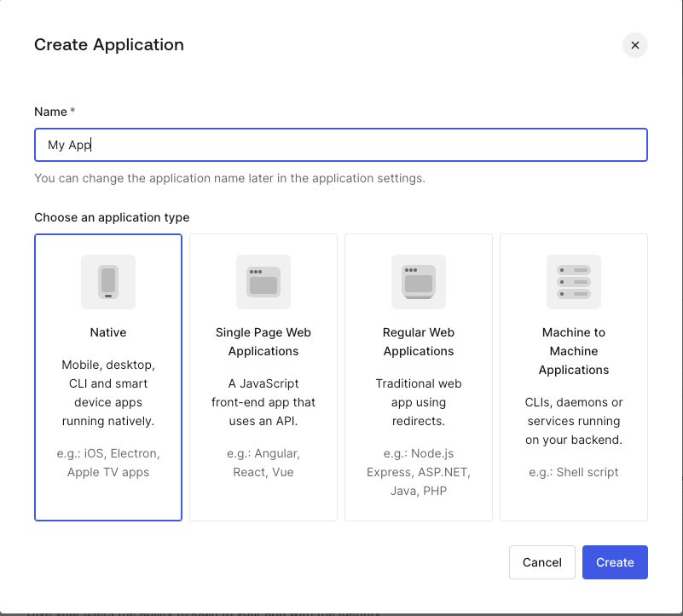Click the Single Page Web browser icon

263,282
